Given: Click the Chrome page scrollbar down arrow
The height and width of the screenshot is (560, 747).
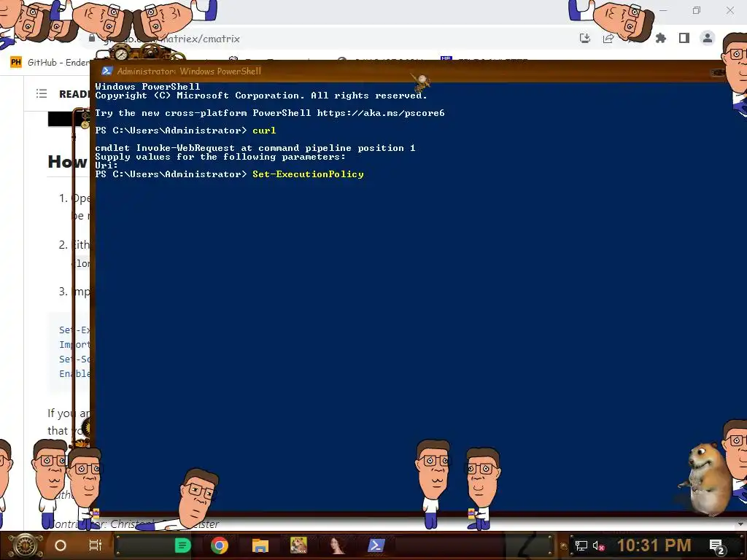Looking at the screenshot, I should coord(741,524).
